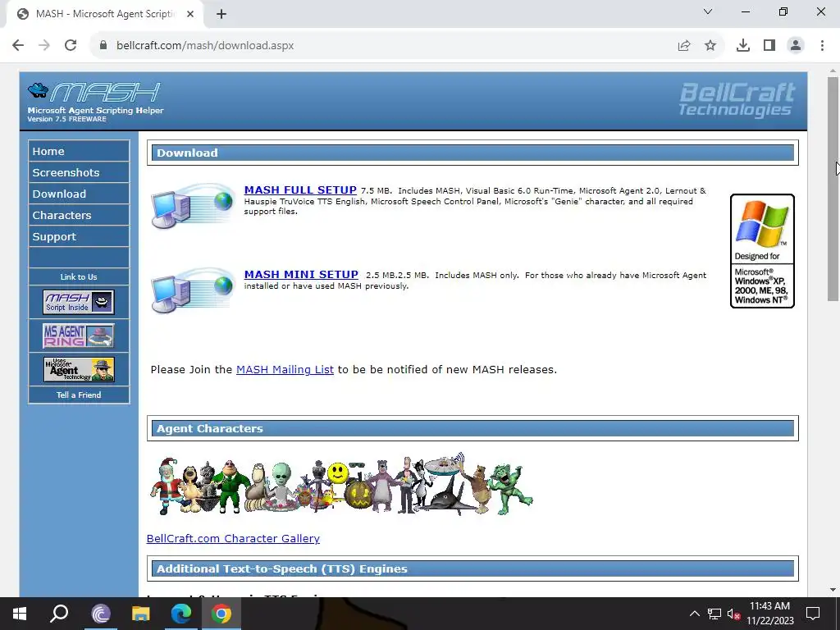Open the Chrome downloads icon
840x630 pixels.
pyautogui.click(x=743, y=46)
